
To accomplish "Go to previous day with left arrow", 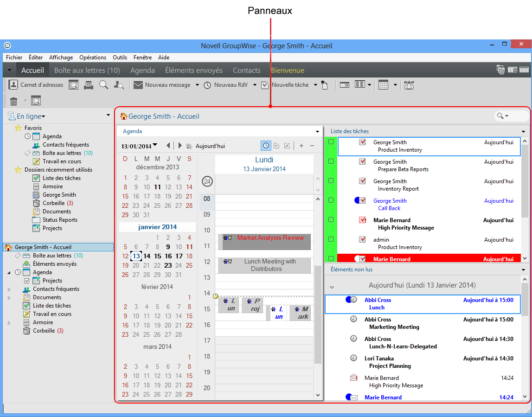I will tap(168, 146).
